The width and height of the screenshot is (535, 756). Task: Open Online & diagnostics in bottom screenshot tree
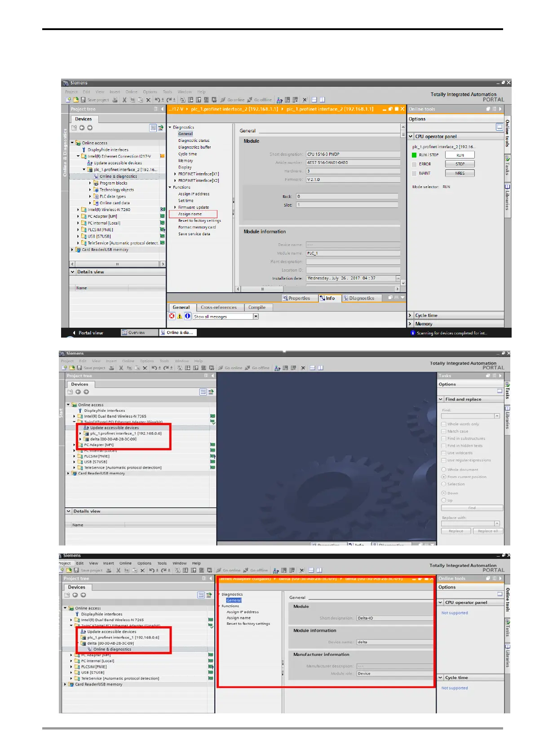coord(112,649)
